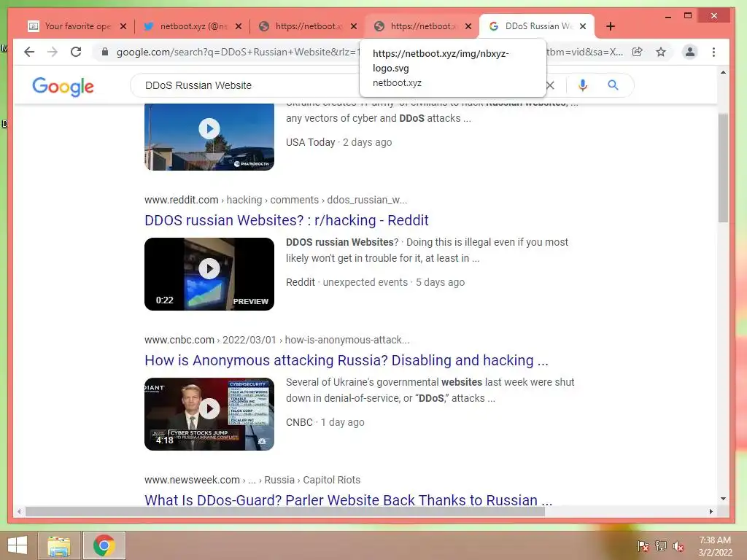Click 'USA Today · 2 days ago' text
The width and height of the screenshot is (747, 560).
pos(338,142)
